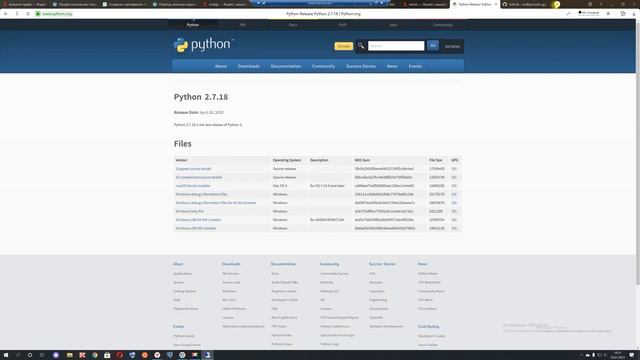Viewport: 640px width, 360px height.
Task: Select the Python tab in top bar
Action: pos(193,25)
